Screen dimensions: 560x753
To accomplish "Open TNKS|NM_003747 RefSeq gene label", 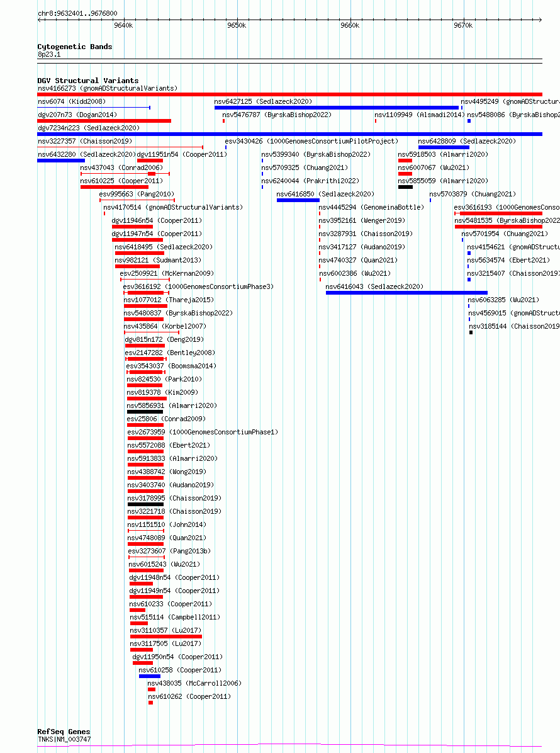I will (x=64, y=740).
